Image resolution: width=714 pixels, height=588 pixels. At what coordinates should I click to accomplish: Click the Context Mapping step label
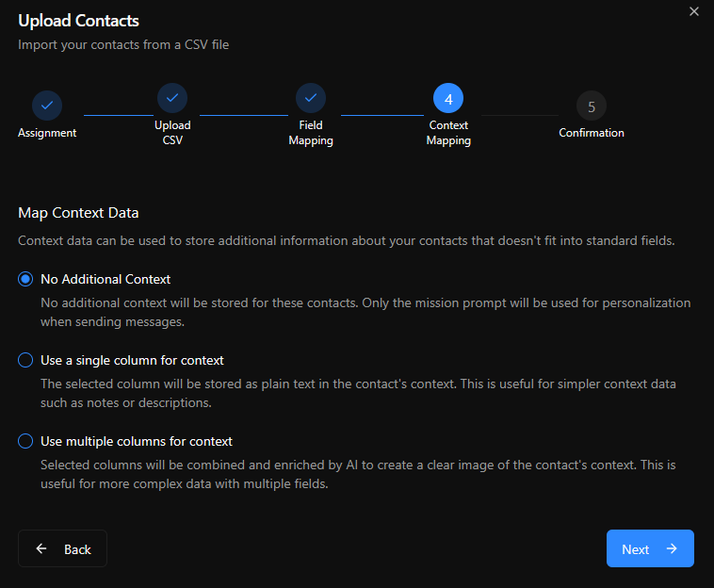tap(448, 133)
